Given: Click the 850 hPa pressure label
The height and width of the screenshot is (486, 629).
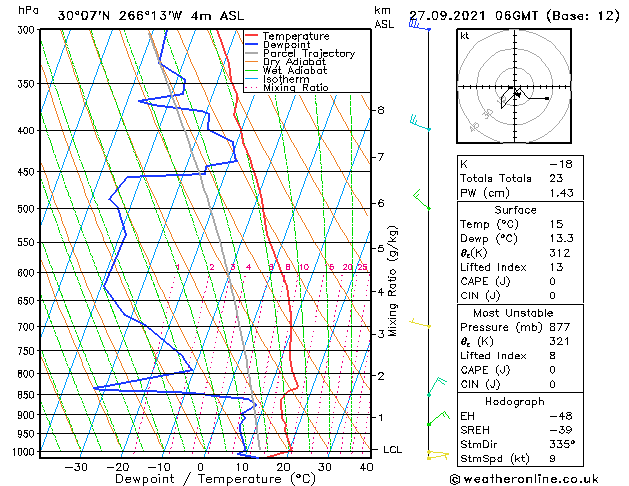Looking at the screenshot, I should tap(28, 395).
